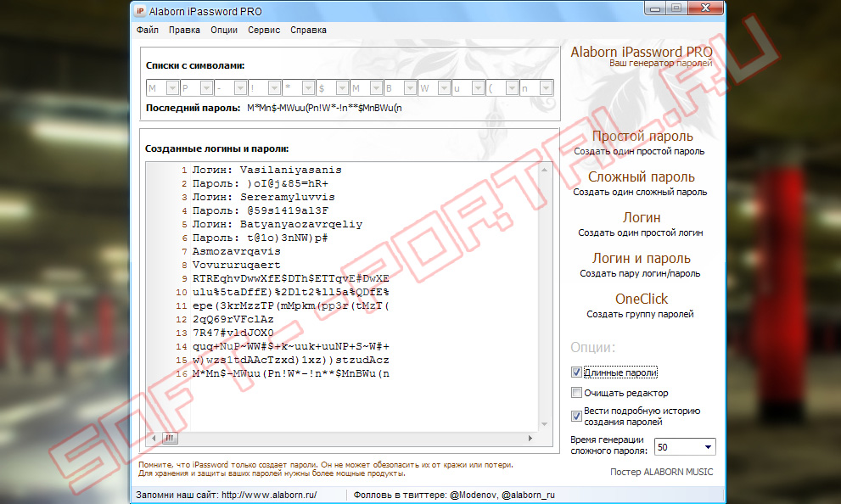Click line 'Пароль: )oI@j&85=hR+' in editor
The height and width of the screenshot is (504, 841).
261,183
